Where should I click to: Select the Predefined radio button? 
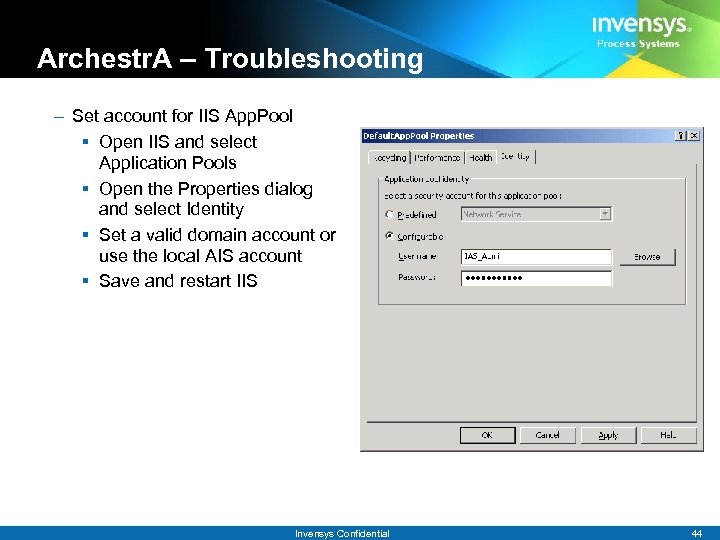pos(389,214)
